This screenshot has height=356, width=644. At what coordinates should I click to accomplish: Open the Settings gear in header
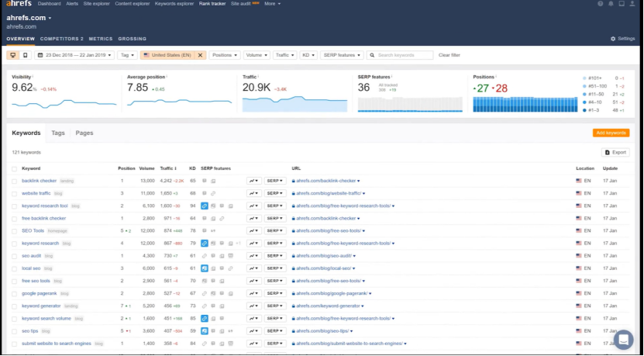click(622, 39)
